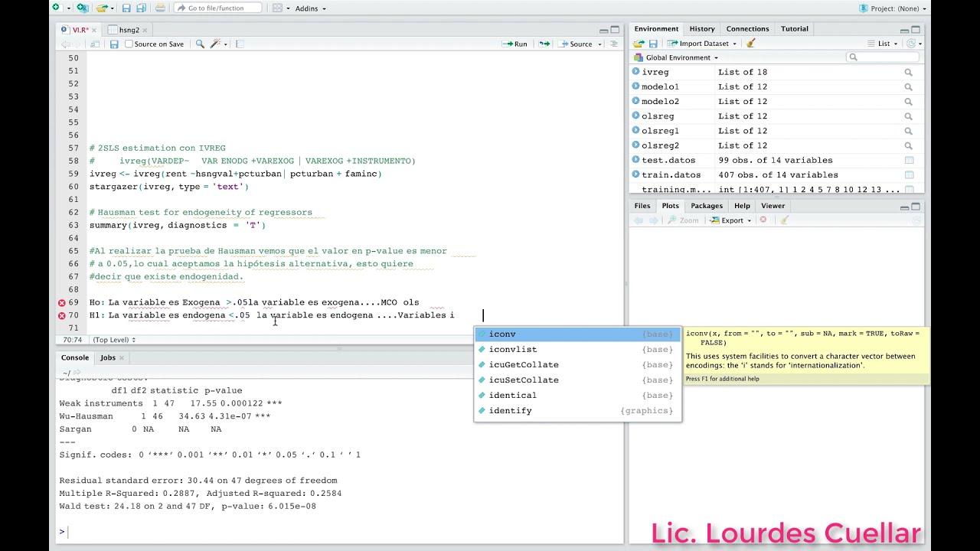Click the Go to file/function field
The width and height of the screenshot is (980, 551).
coord(217,8)
